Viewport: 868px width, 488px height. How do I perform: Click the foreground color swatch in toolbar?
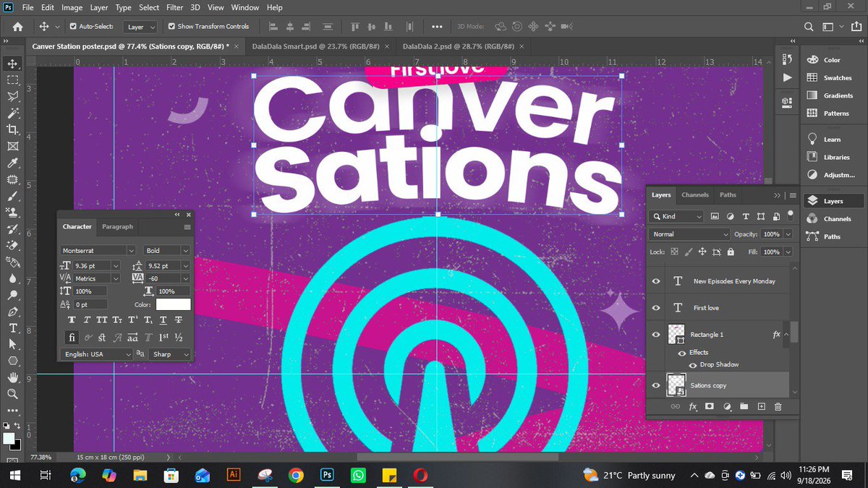coord(9,439)
